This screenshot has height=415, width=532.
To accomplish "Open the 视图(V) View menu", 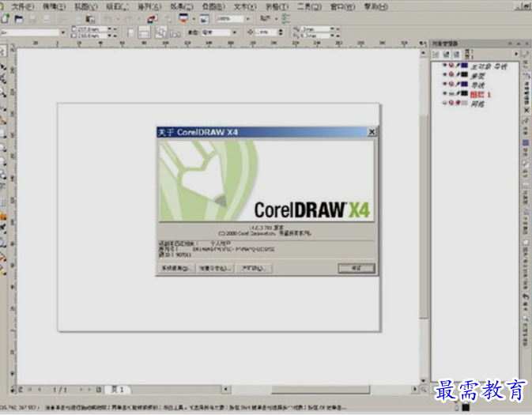I will (86, 6).
